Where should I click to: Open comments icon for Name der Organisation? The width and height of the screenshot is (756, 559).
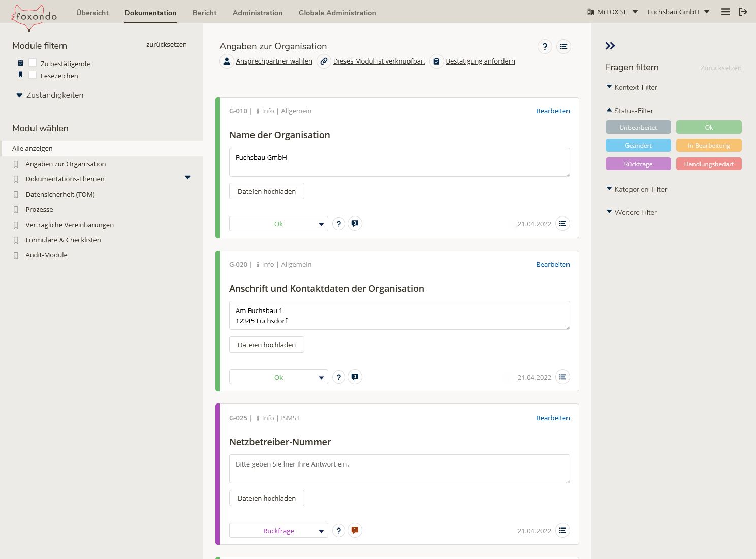pyautogui.click(x=355, y=224)
